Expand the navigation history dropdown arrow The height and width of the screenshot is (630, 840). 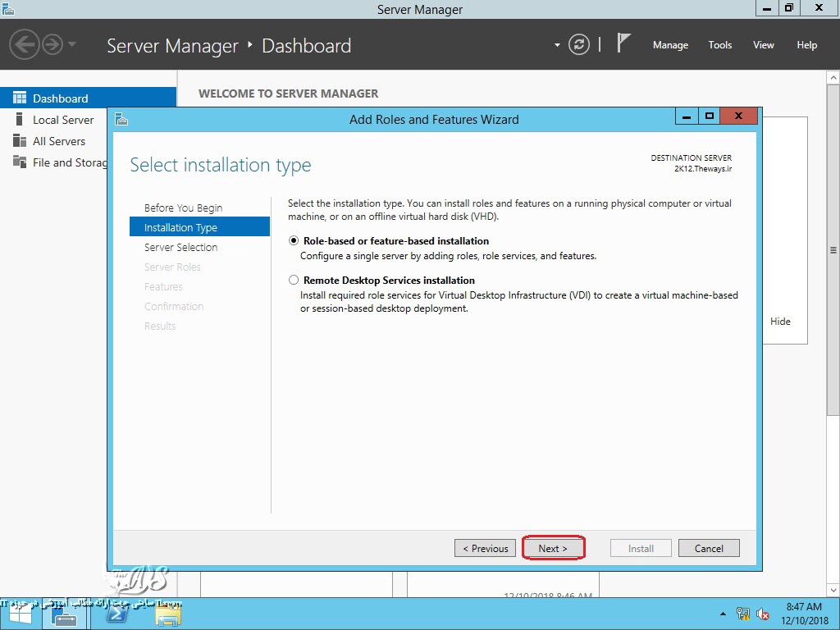[x=72, y=44]
